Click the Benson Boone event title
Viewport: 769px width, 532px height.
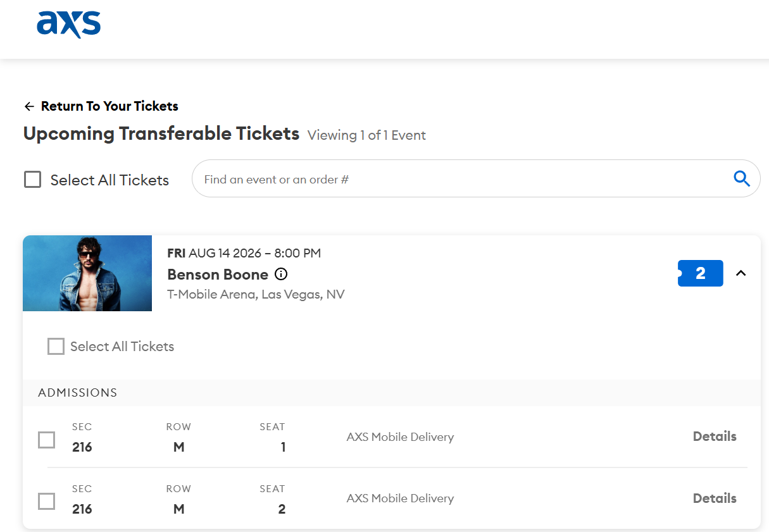coord(218,275)
